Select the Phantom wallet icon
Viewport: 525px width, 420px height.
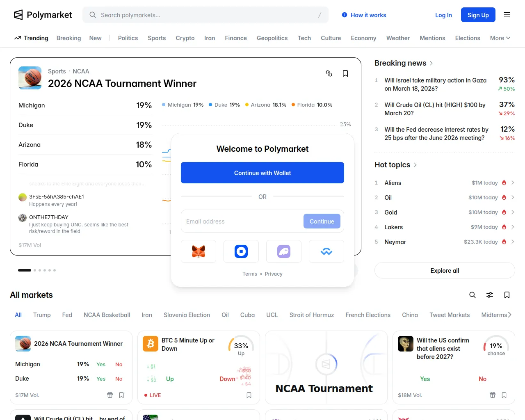click(x=284, y=251)
